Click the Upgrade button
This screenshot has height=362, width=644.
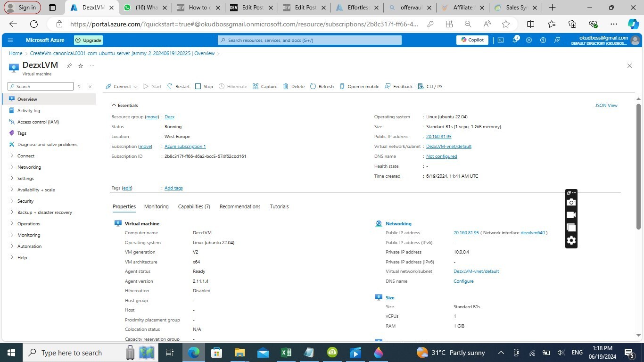pos(88,40)
